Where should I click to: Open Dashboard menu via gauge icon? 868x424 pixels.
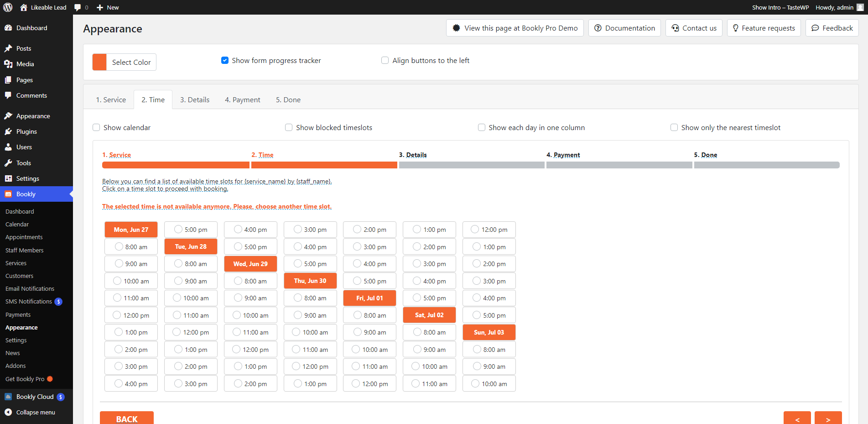(8, 28)
